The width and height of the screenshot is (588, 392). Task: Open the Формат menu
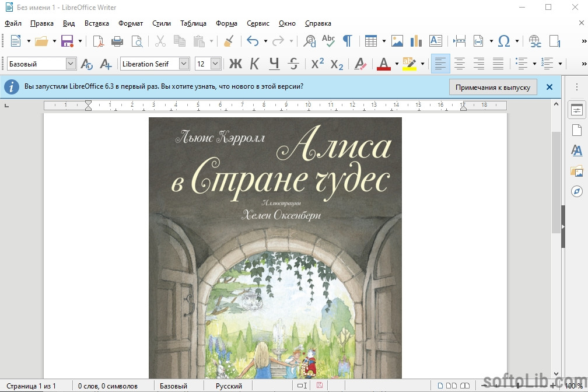[131, 23]
